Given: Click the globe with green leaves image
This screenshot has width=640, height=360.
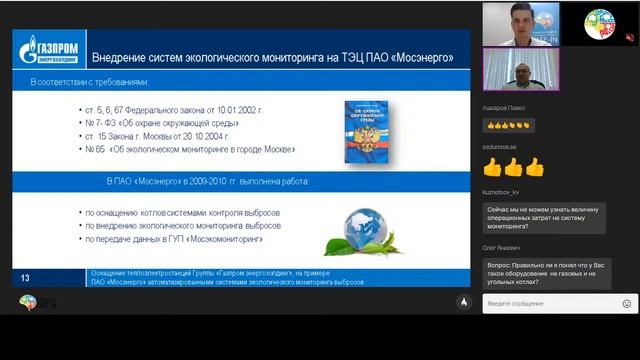Looking at the screenshot, I should click(362, 233).
